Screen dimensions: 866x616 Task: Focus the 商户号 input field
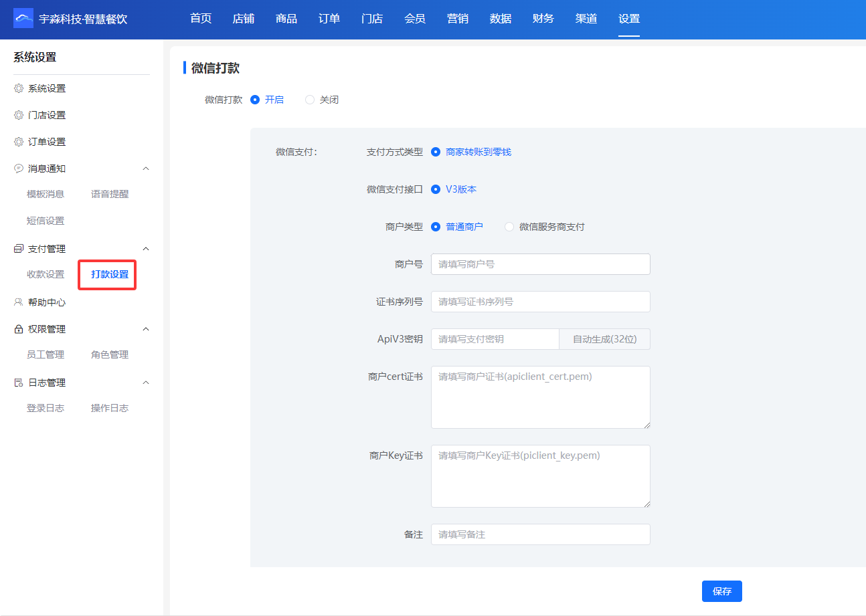point(541,264)
